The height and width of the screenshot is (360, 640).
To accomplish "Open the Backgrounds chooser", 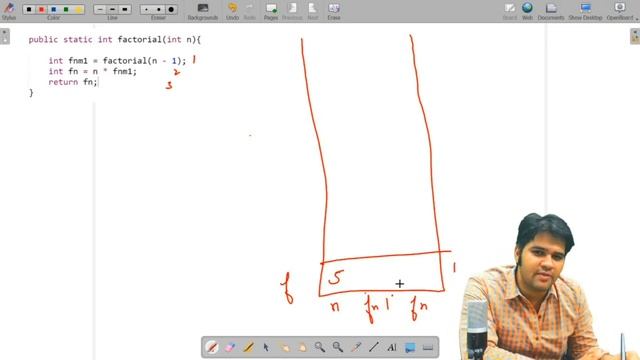I will [203, 11].
